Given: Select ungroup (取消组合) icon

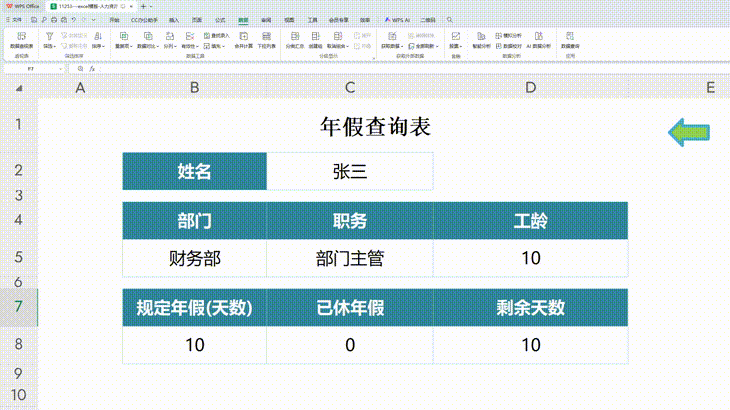Looking at the screenshot, I should tap(338, 36).
